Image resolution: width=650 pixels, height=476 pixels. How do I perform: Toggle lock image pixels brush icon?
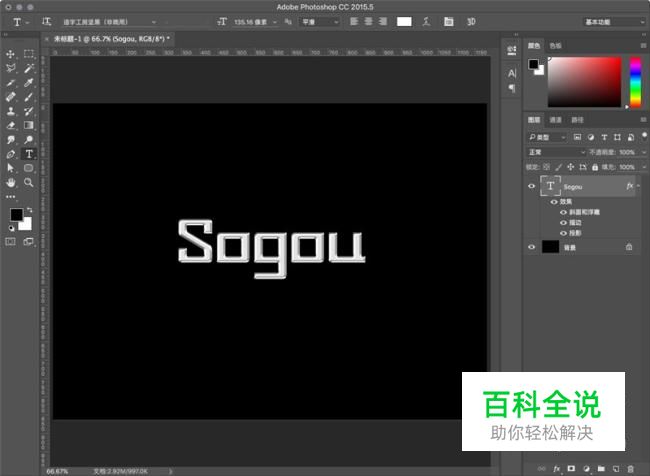(x=559, y=167)
